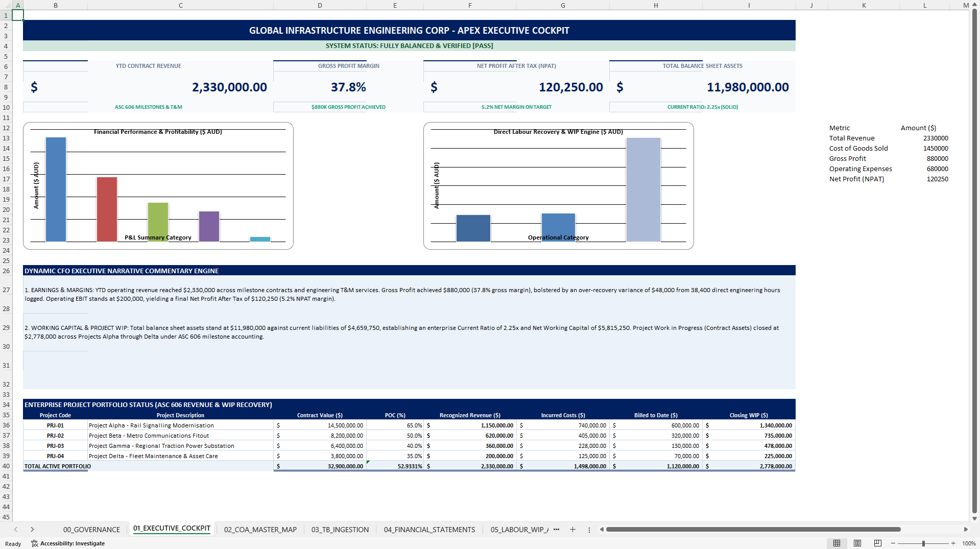This screenshot has height=549, width=980.
Task: Click the 100% zoom level
Action: pos(969,543)
